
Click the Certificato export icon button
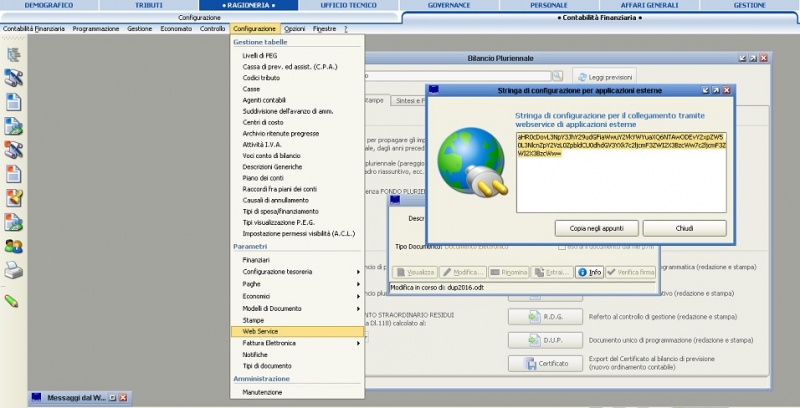(532, 364)
